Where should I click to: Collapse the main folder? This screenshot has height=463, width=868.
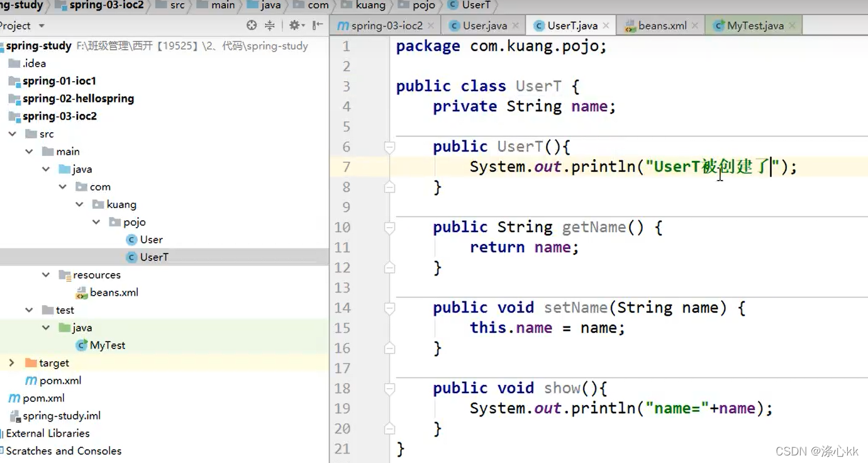click(x=30, y=152)
